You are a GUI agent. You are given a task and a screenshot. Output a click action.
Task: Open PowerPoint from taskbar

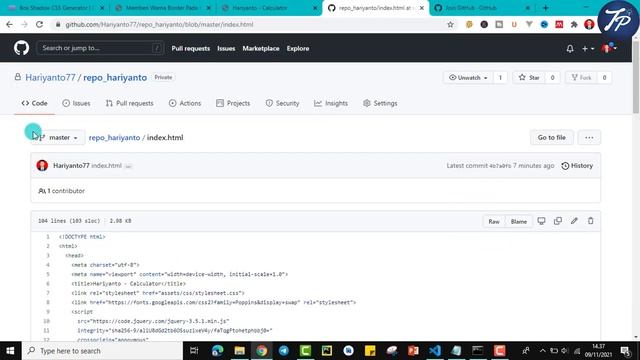(x=413, y=351)
